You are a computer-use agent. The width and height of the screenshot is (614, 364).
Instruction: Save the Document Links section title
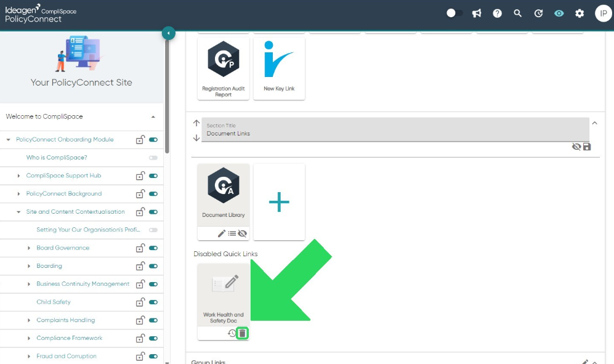point(586,147)
